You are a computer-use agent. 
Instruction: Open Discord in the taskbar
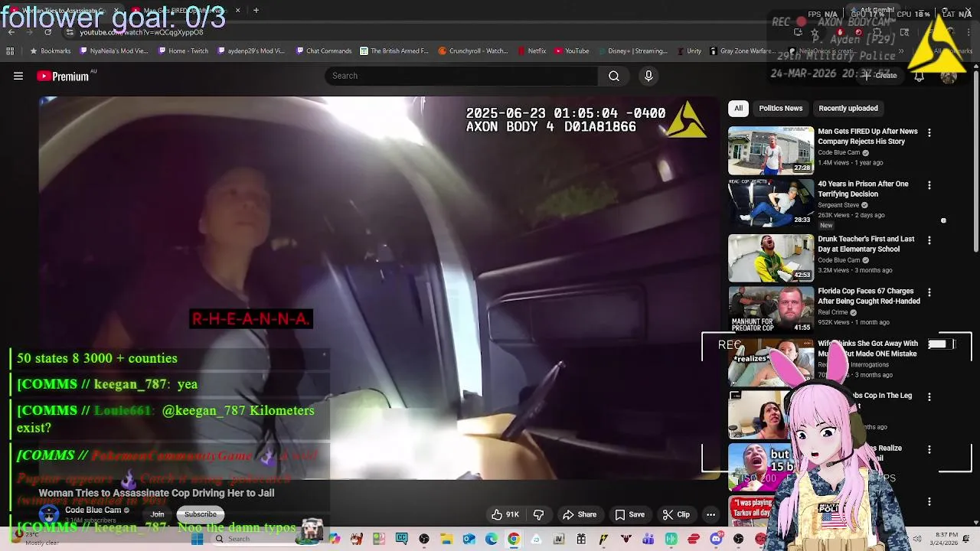[x=716, y=539]
